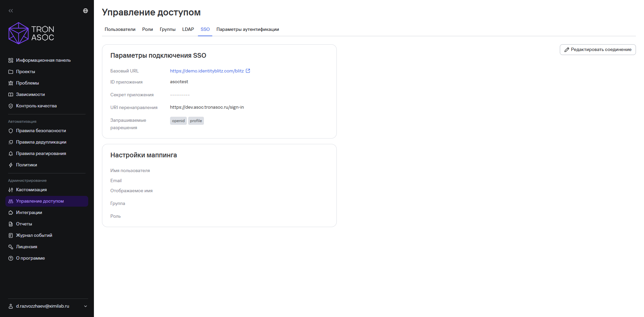
Task: Click the redirect URI dev.asoc.tronasoc.ru/sign-in
Action: coord(207,107)
